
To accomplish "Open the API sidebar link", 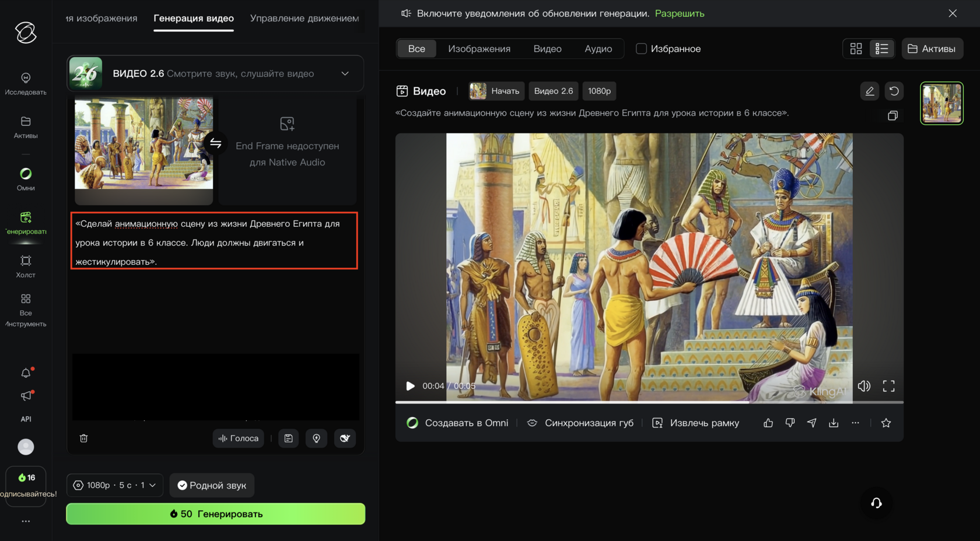I will click(26, 419).
